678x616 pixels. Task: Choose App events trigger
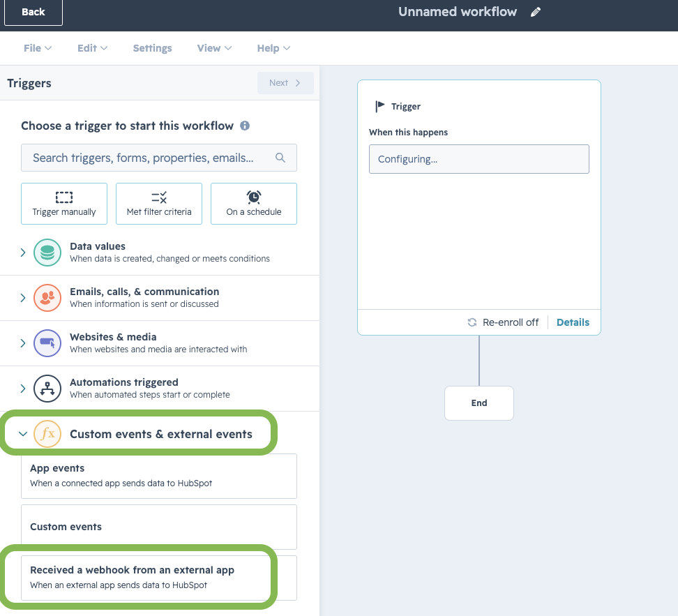tap(159, 476)
